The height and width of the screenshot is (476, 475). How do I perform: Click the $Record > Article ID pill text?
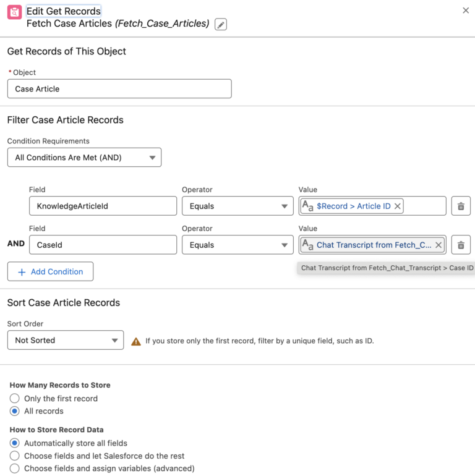(354, 206)
